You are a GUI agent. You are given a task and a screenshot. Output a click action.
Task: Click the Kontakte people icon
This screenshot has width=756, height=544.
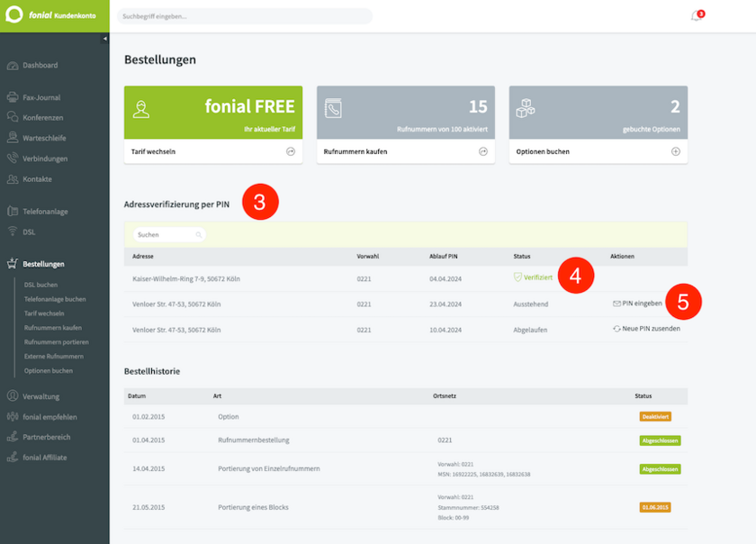(x=13, y=179)
